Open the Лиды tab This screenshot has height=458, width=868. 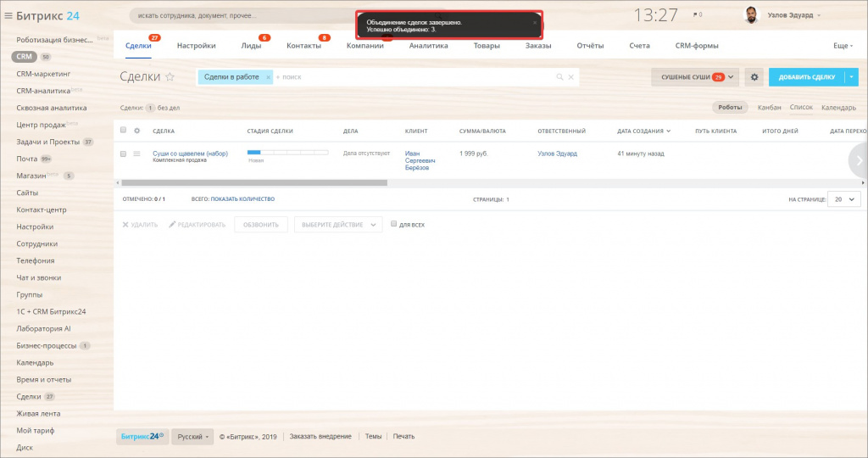click(251, 46)
